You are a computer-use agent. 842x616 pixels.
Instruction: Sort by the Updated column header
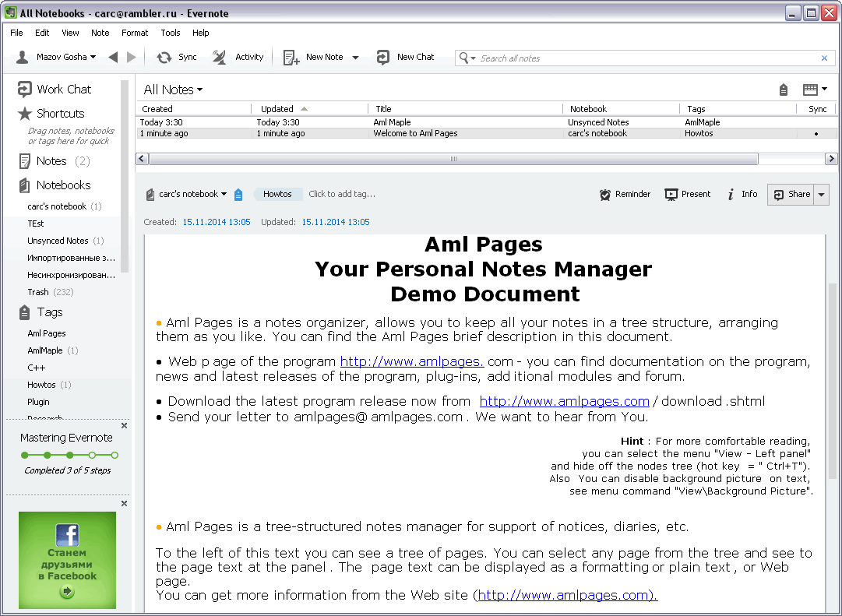point(309,108)
